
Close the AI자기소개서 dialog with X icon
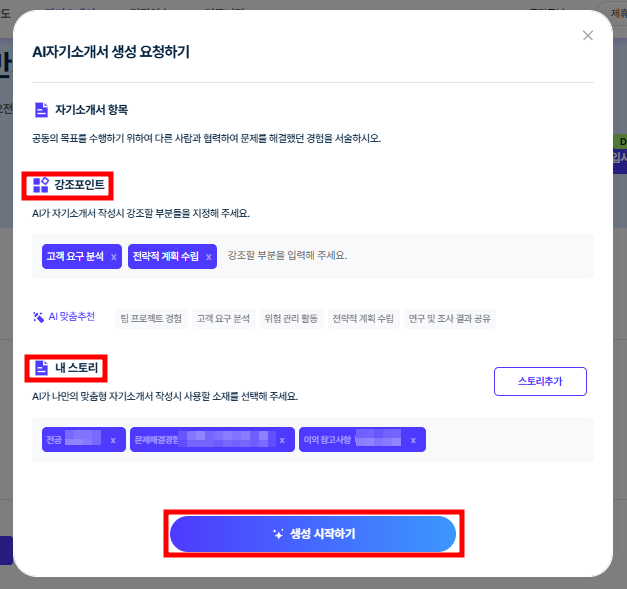pos(587,36)
